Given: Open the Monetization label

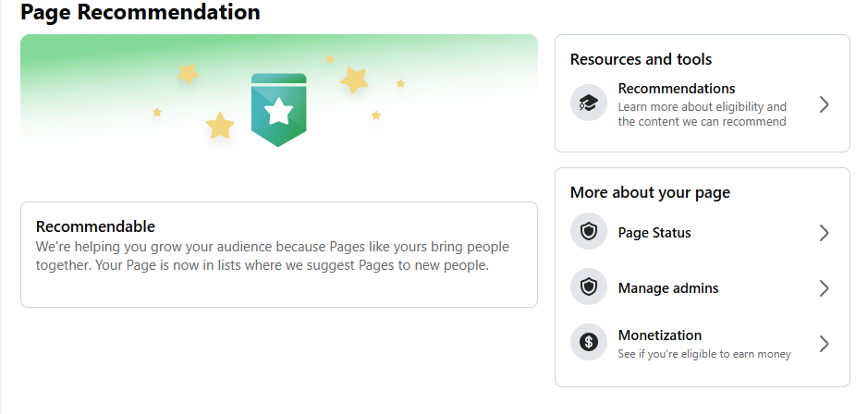Looking at the screenshot, I should [x=660, y=335].
